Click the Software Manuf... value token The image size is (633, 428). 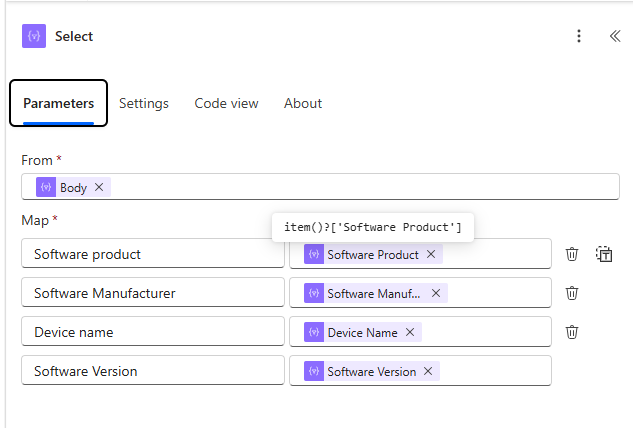point(375,293)
